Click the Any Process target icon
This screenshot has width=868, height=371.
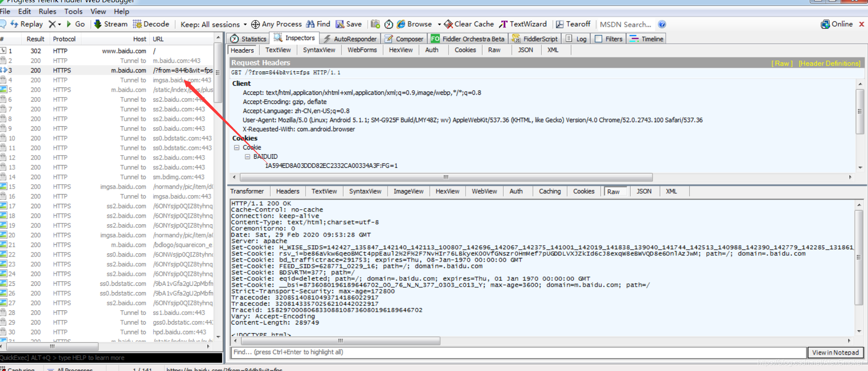(256, 24)
